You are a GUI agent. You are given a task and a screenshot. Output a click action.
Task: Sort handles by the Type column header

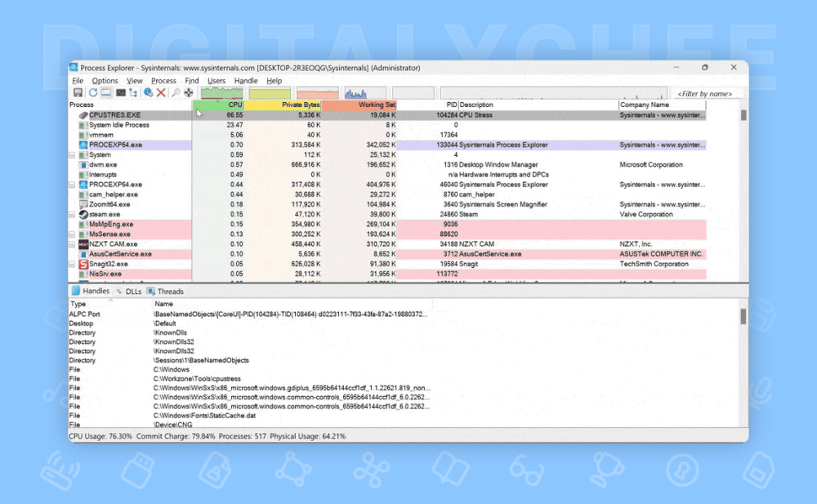[x=110, y=304]
